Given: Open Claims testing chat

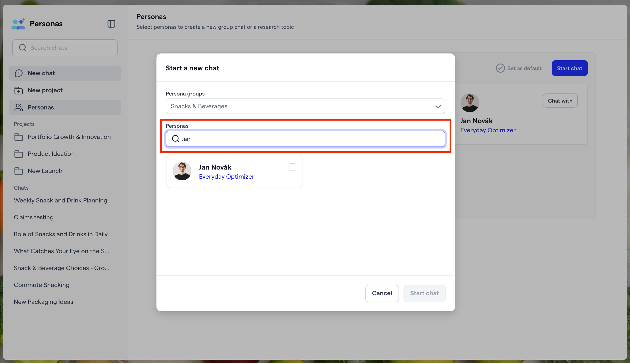Looking at the screenshot, I should point(33,217).
